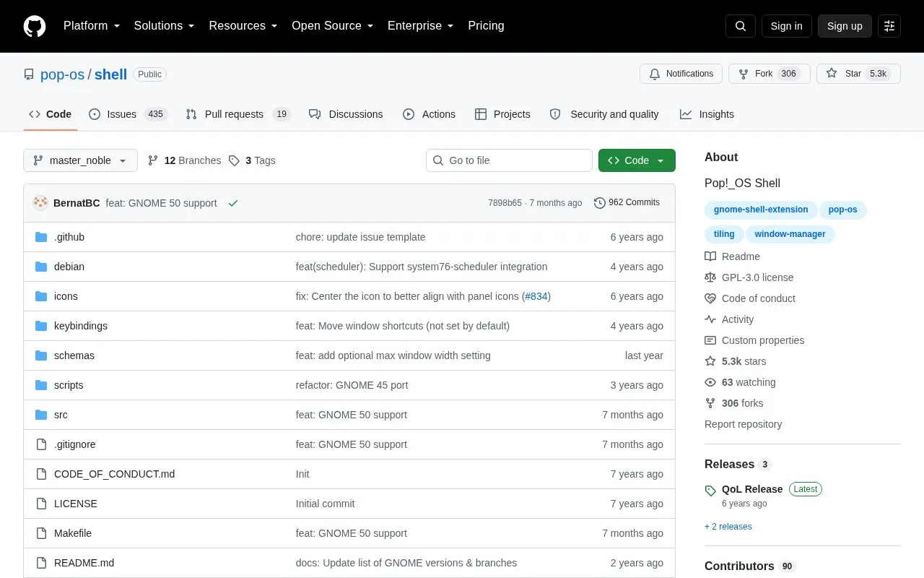The image size is (924, 578).
Task: Click the LICENSE file icon
Action: (x=41, y=504)
